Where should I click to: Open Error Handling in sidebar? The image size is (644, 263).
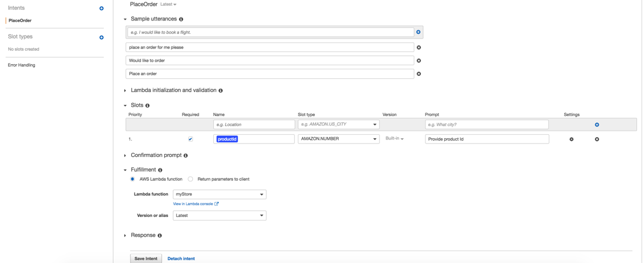(22, 65)
